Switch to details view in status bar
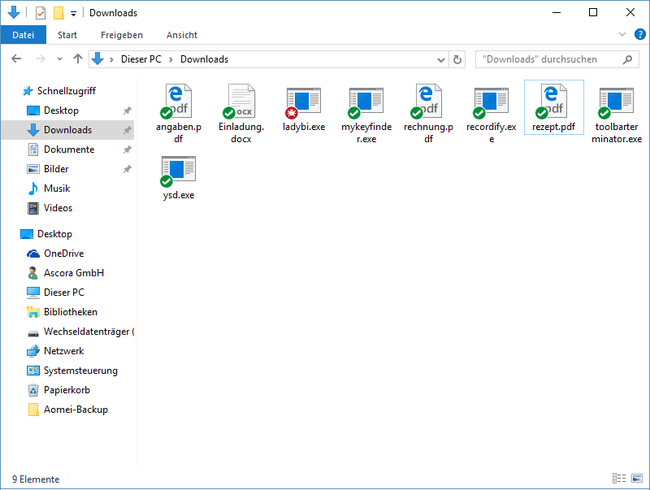Screen dimensions: 650x490 click(x=619, y=479)
